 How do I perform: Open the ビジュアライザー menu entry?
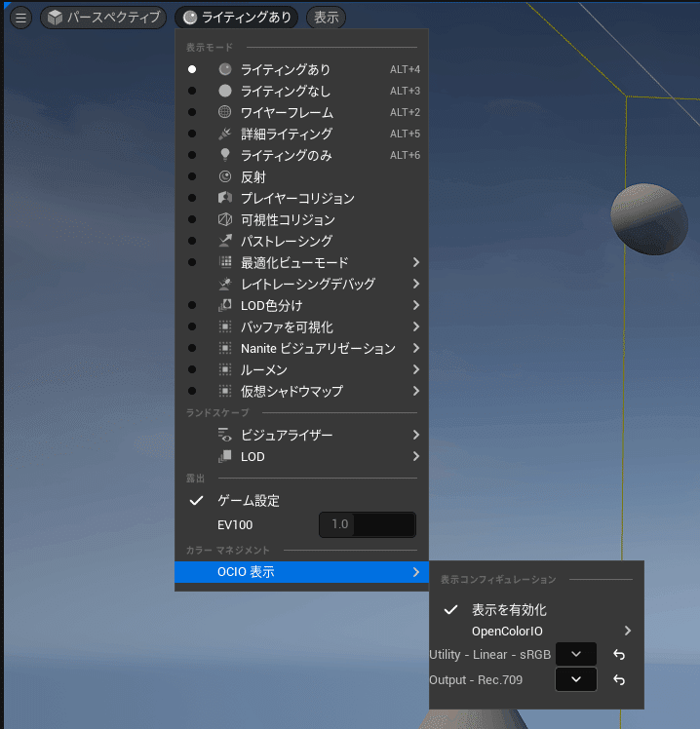(x=301, y=435)
